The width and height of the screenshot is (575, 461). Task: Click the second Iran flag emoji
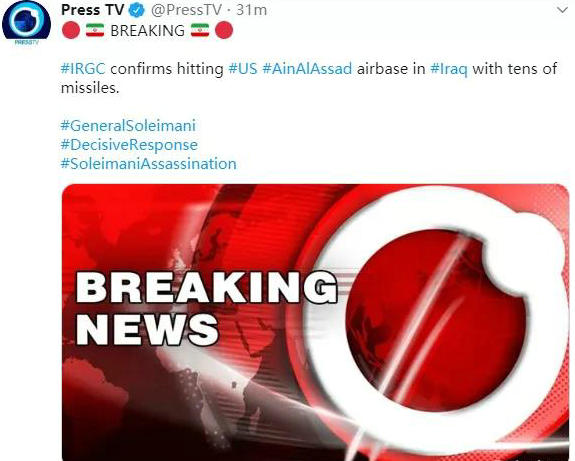click(200, 30)
